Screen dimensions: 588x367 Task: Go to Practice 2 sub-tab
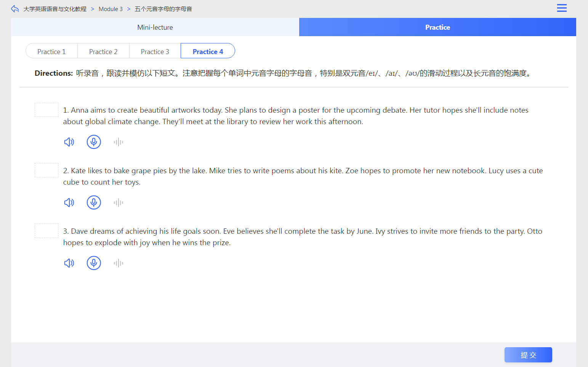coord(103,51)
